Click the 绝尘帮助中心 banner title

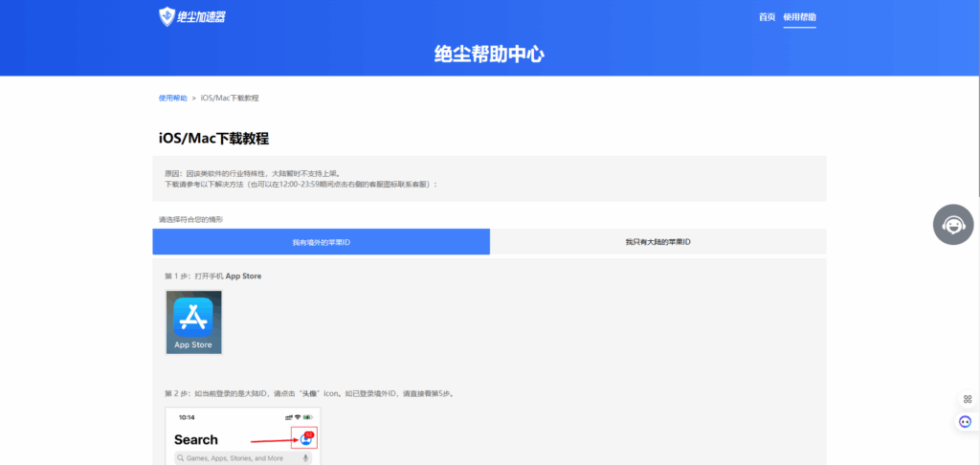(x=489, y=54)
